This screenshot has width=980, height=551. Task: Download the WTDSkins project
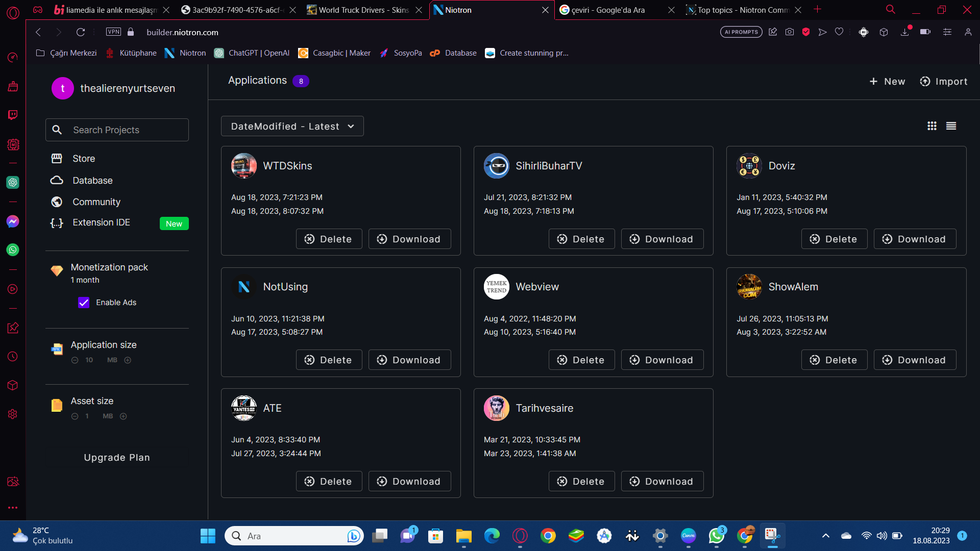click(409, 239)
